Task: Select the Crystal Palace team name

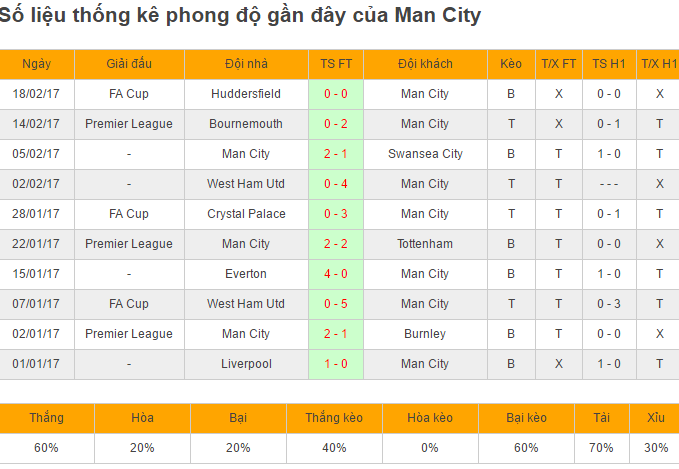Action: click(246, 214)
